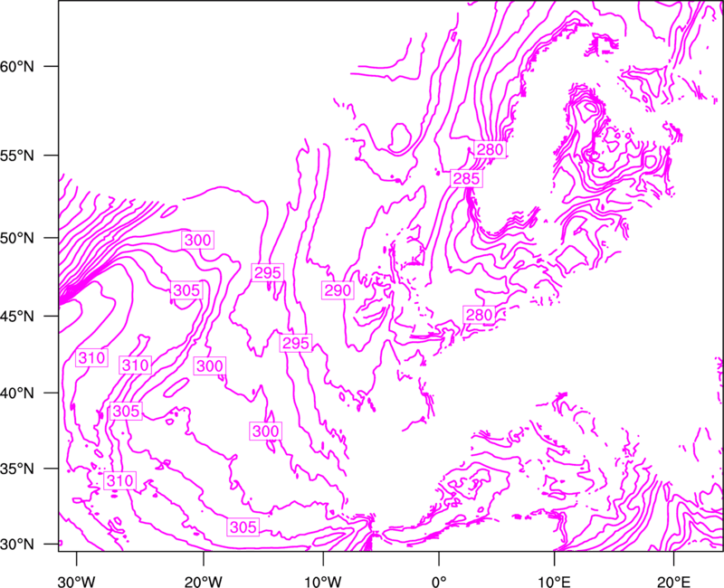Click the 285 contour label
724x588 pixels.
(x=466, y=178)
